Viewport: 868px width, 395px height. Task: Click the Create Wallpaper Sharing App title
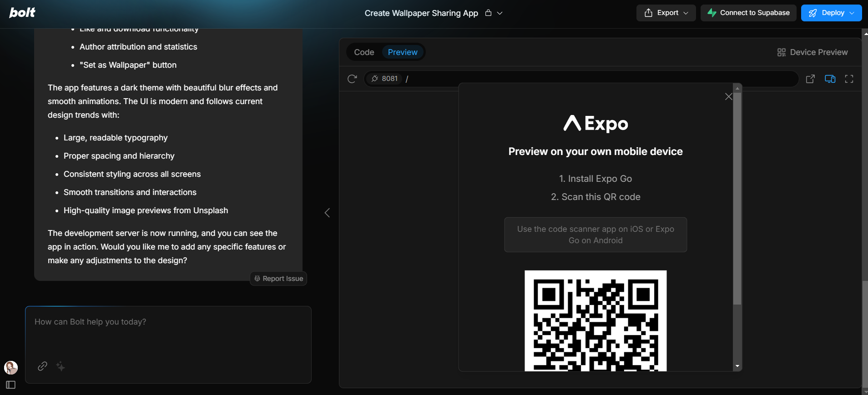pos(421,13)
